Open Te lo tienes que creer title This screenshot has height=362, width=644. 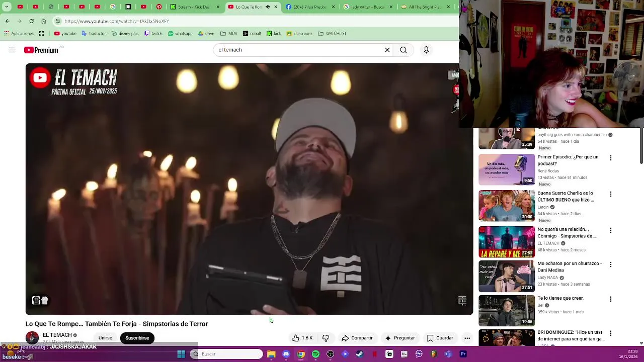coord(560,298)
